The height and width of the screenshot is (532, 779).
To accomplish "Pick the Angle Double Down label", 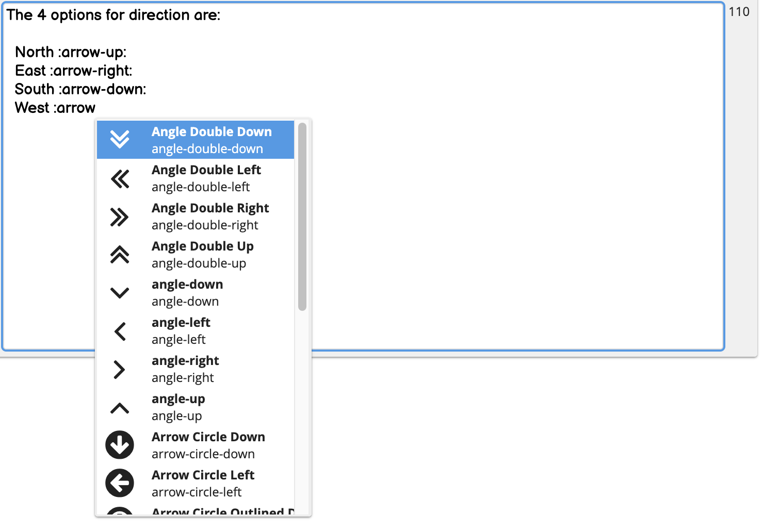I will [212, 132].
